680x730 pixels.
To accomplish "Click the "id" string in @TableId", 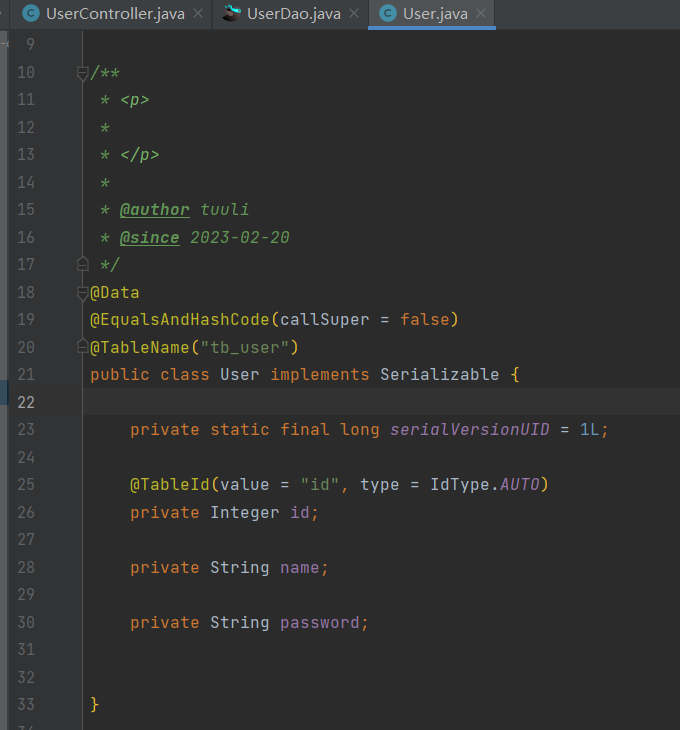I will pos(319,485).
